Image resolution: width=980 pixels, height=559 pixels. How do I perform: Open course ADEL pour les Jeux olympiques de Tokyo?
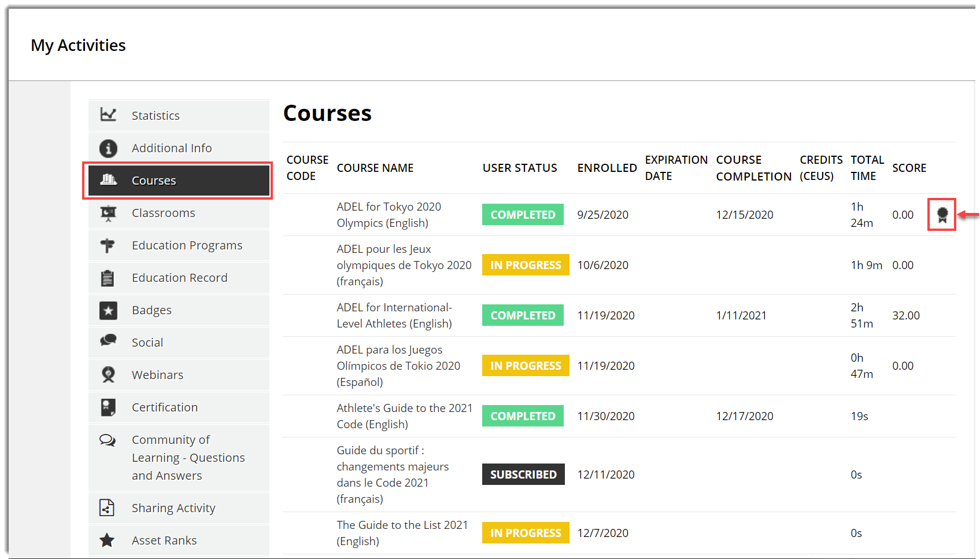404,265
